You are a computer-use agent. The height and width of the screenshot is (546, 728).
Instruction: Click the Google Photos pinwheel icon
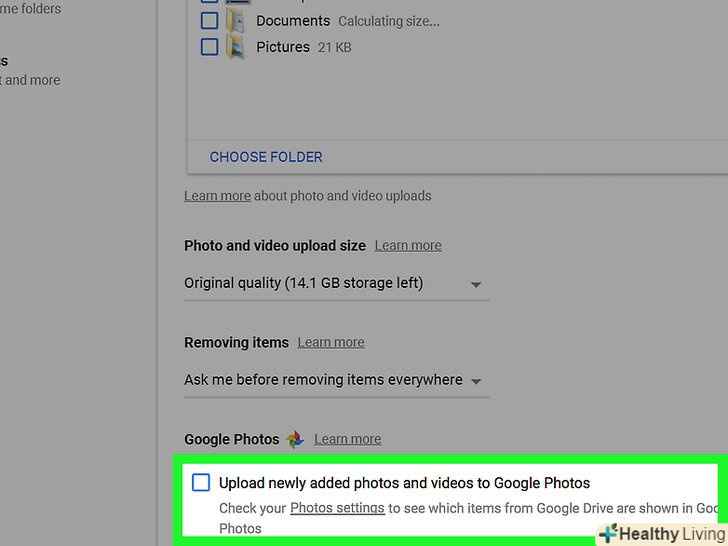tap(295, 439)
